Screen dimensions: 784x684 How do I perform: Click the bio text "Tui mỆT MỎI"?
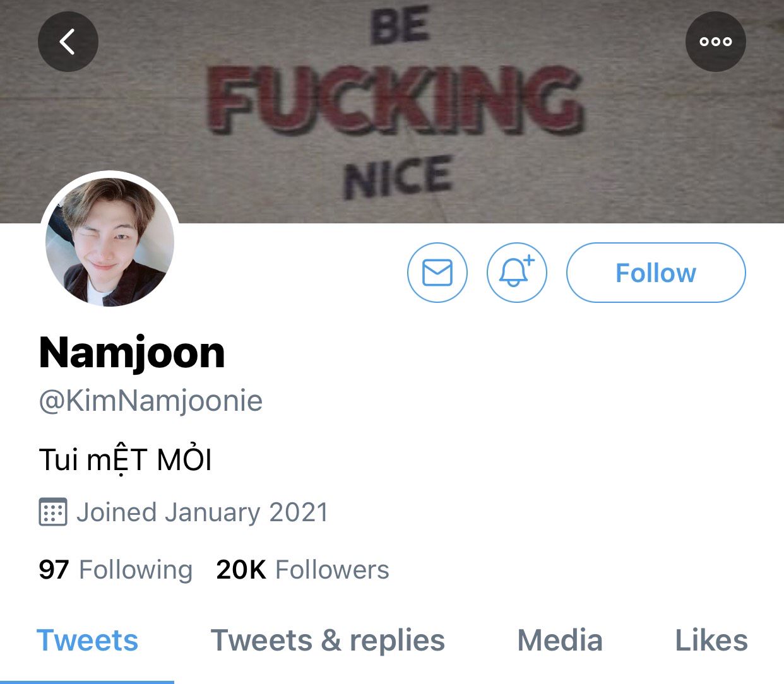pos(125,459)
